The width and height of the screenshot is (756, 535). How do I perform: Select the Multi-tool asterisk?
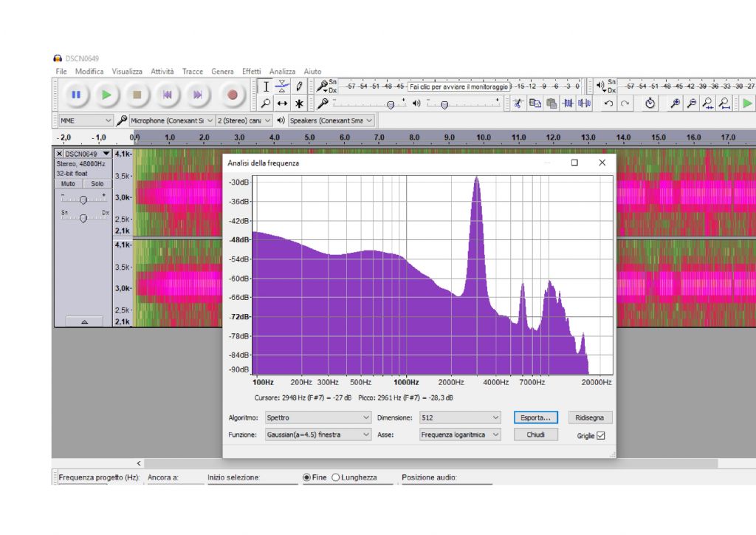point(300,103)
